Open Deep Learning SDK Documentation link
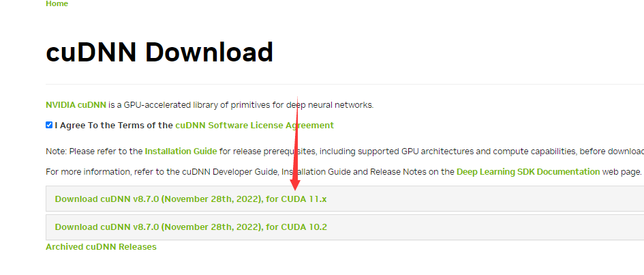The height and width of the screenshot is (275, 644). tap(528, 172)
